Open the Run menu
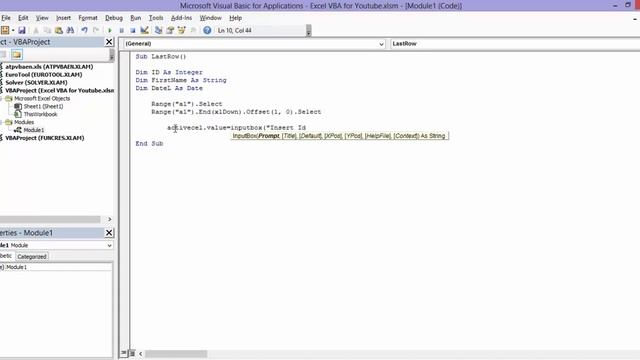The width and height of the screenshot is (640, 360). [x=136, y=18]
